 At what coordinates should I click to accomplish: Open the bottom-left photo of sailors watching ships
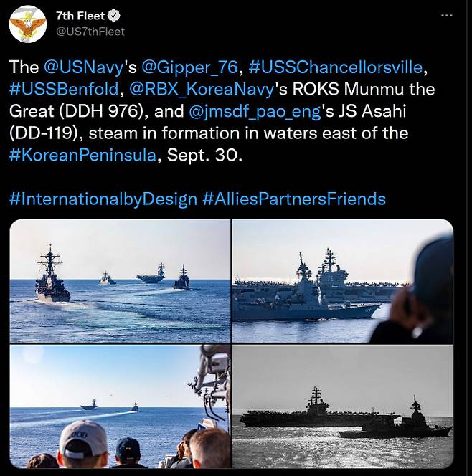pos(120,406)
